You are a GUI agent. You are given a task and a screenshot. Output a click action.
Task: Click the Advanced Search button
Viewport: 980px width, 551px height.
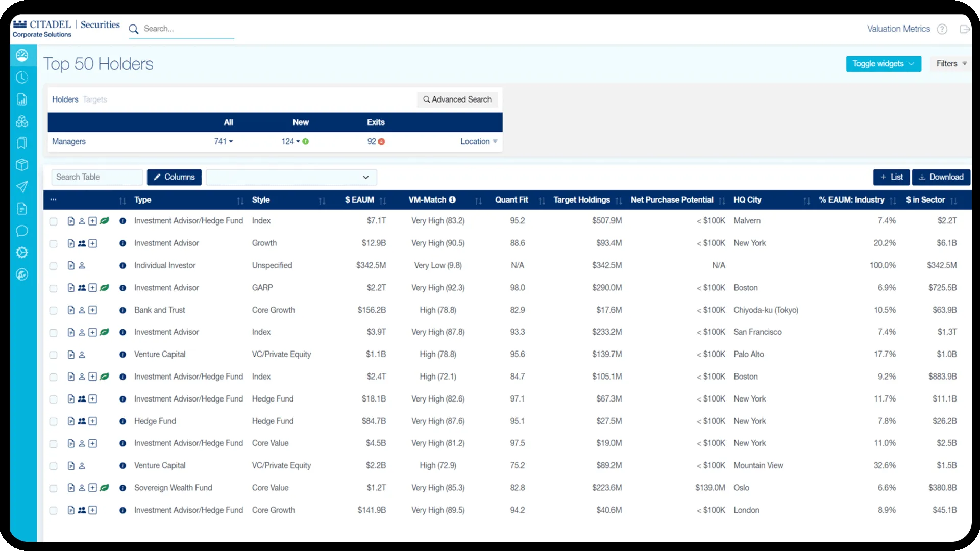coord(457,99)
